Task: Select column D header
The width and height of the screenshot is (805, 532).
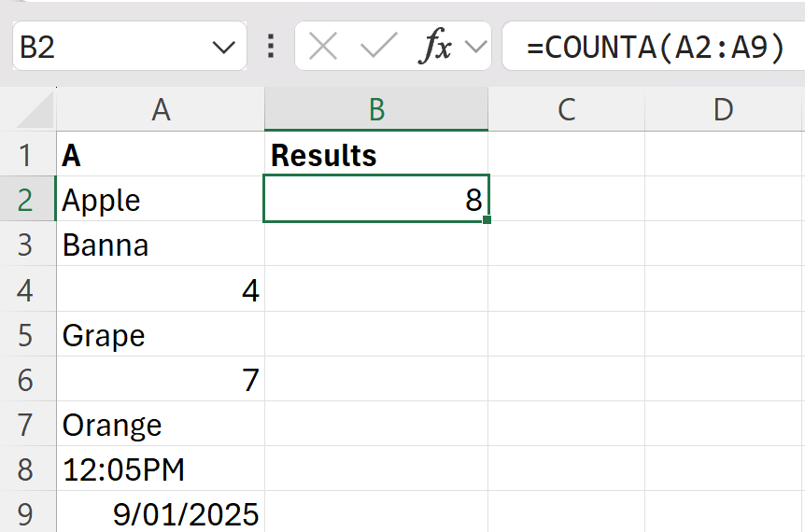Action: [x=723, y=110]
